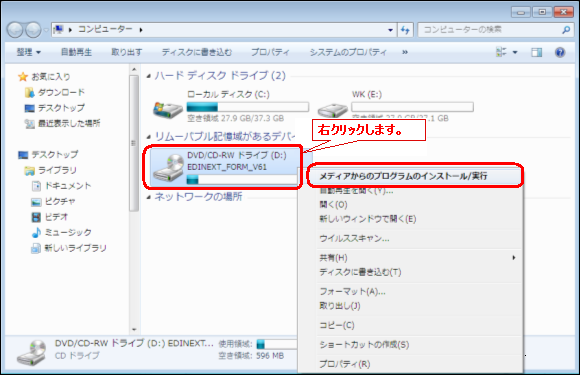This screenshot has height=375, width=580.
Task: Select フォーマット(A)... in the context menu
Action: point(352,292)
